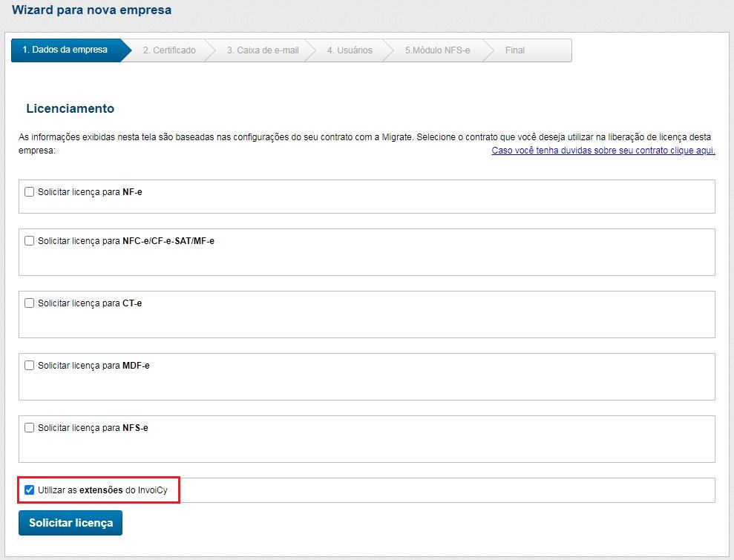Check the NFC-e/CF-e-SAT/MF-e license box

click(x=30, y=241)
